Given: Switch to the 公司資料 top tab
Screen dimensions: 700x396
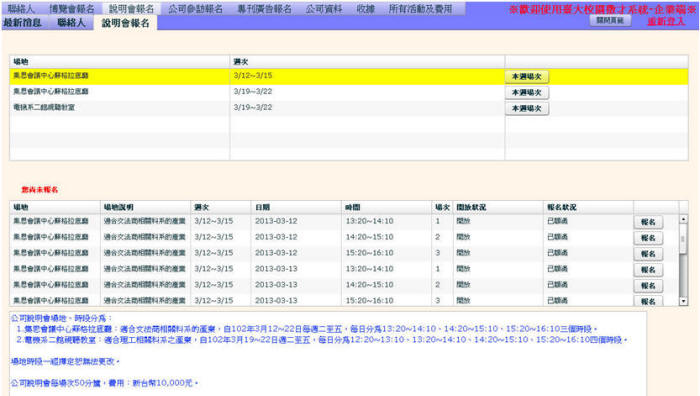Looking at the screenshot, I should (324, 8).
